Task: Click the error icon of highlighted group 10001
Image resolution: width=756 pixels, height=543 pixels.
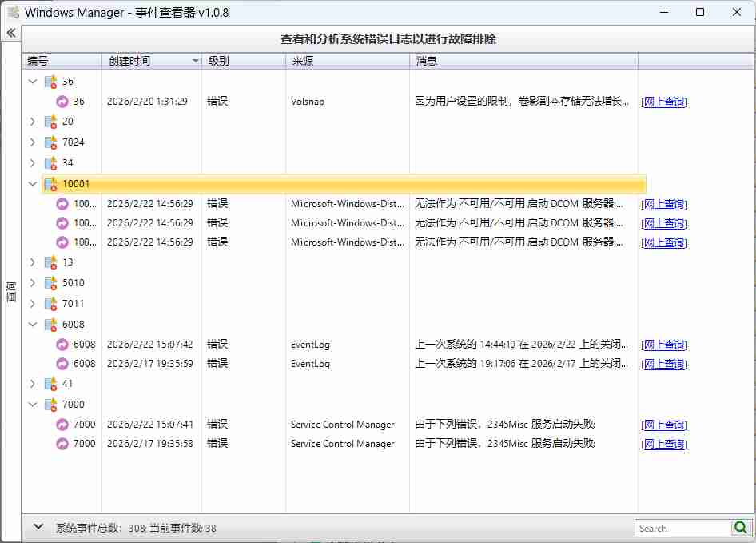Action: pyautogui.click(x=50, y=183)
